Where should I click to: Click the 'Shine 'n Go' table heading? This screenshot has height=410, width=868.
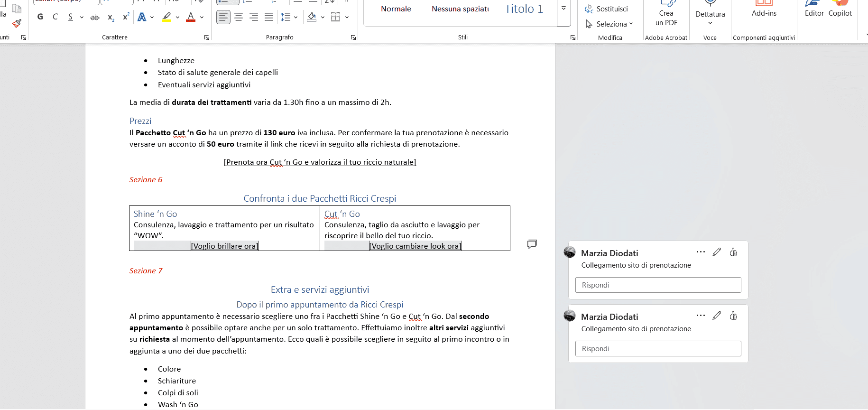click(x=155, y=214)
